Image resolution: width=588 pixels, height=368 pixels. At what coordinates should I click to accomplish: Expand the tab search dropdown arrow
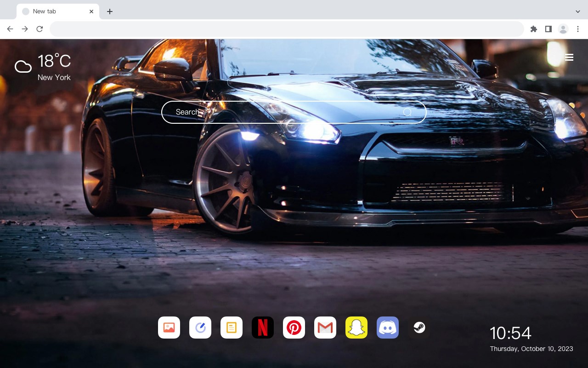(578, 11)
